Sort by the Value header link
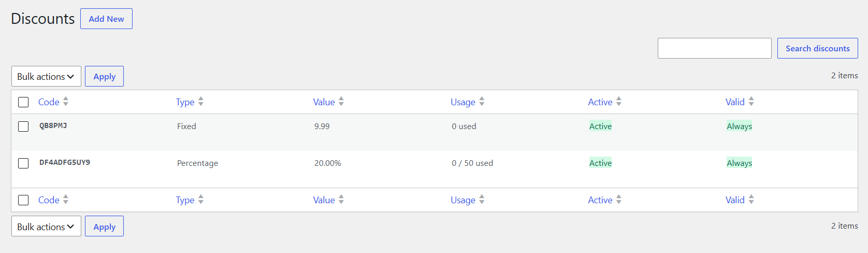 [324, 102]
